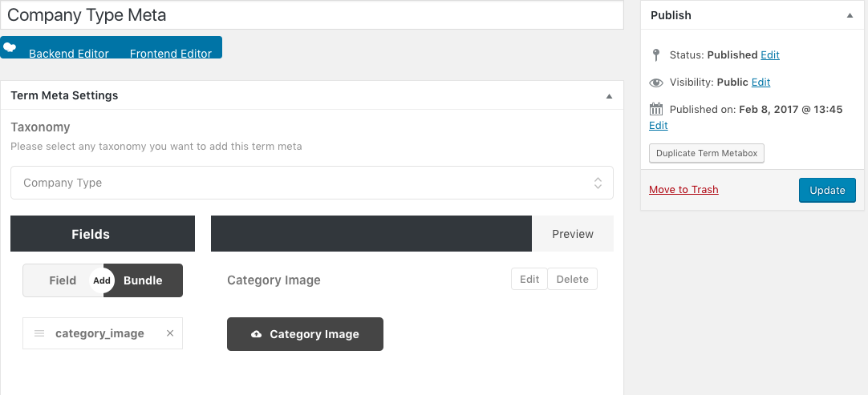Select the Fields tab header
The width and height of the screenshot is (868, 395).
pos(91,234)
